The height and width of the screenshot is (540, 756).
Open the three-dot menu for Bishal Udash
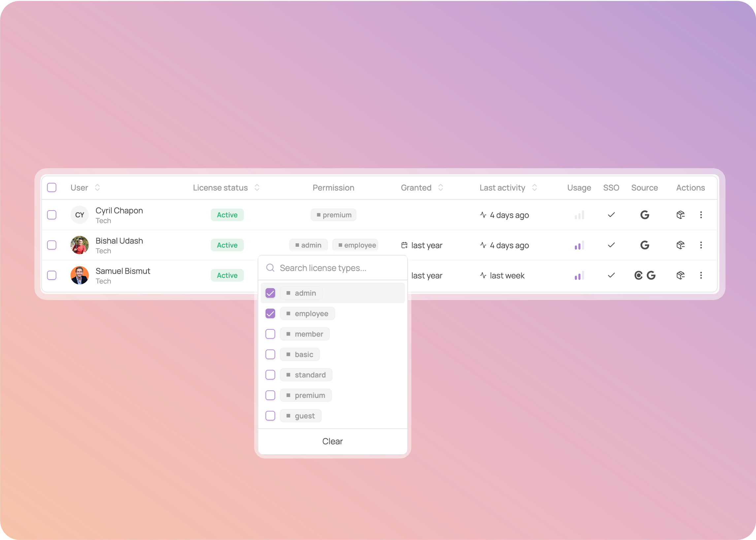click(701, 245)
